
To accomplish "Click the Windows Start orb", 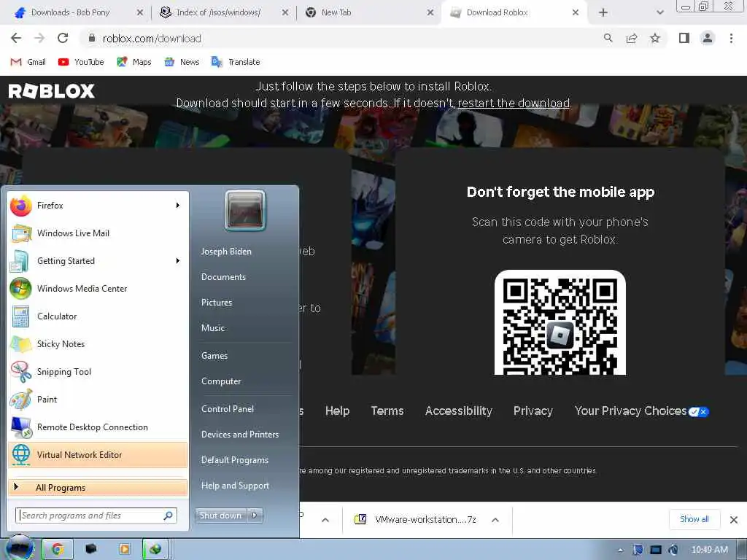I will (x=20, y=548).
